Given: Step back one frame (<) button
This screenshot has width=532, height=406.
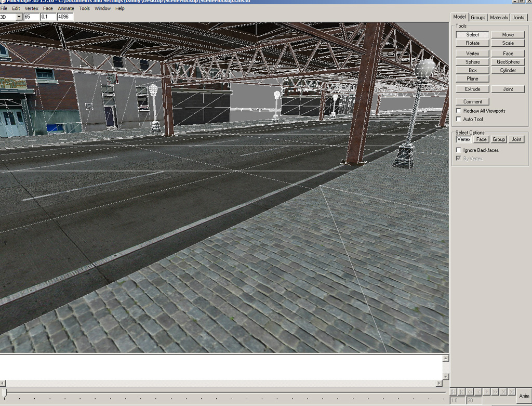Looking at the screenshot, I should 478,392.
